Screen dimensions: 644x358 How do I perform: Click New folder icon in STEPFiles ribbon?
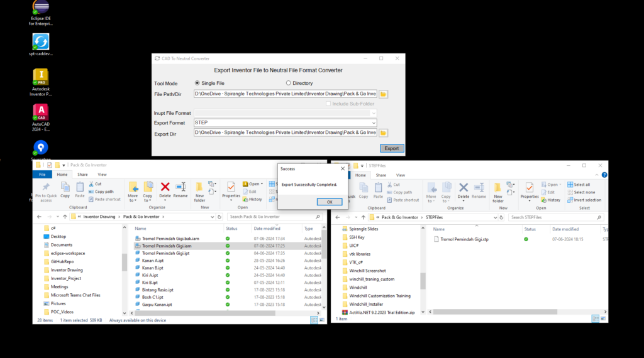click(498, 193)
